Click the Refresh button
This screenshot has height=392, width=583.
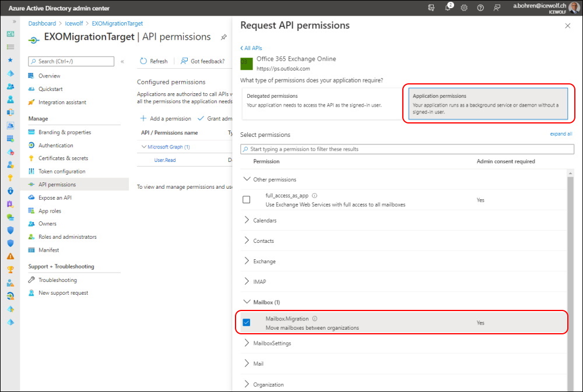153,61
